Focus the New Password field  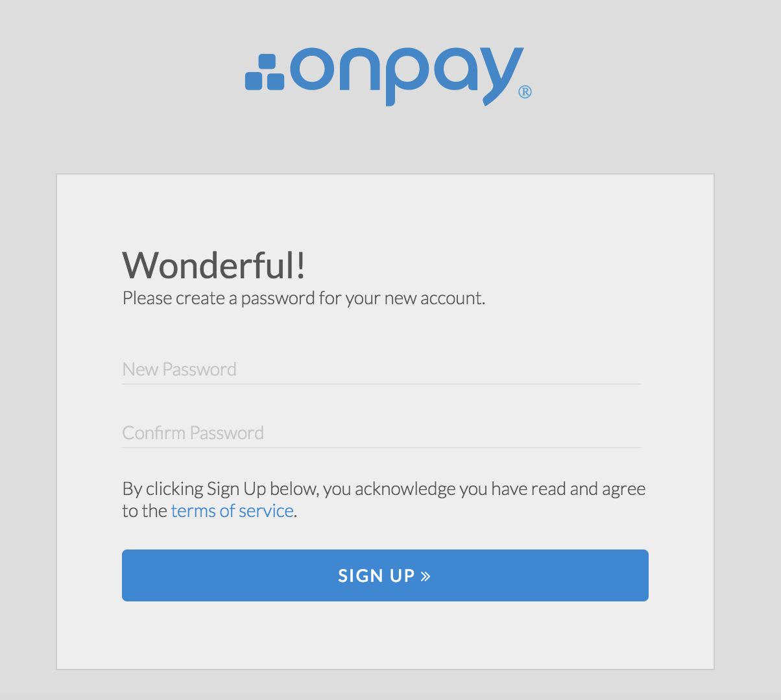click(x=381, y=370)
